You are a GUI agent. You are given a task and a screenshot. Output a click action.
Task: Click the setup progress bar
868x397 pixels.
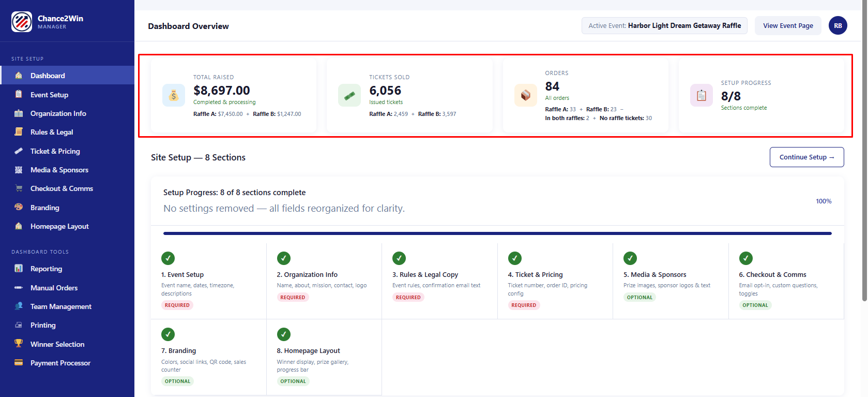point(497,233)
